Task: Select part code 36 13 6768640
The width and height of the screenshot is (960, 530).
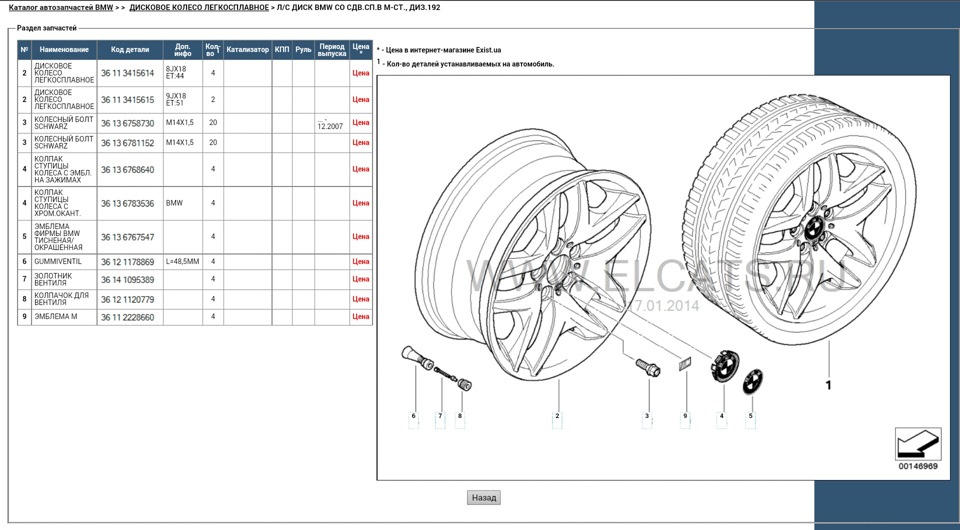Action: [x=127, y=170]
